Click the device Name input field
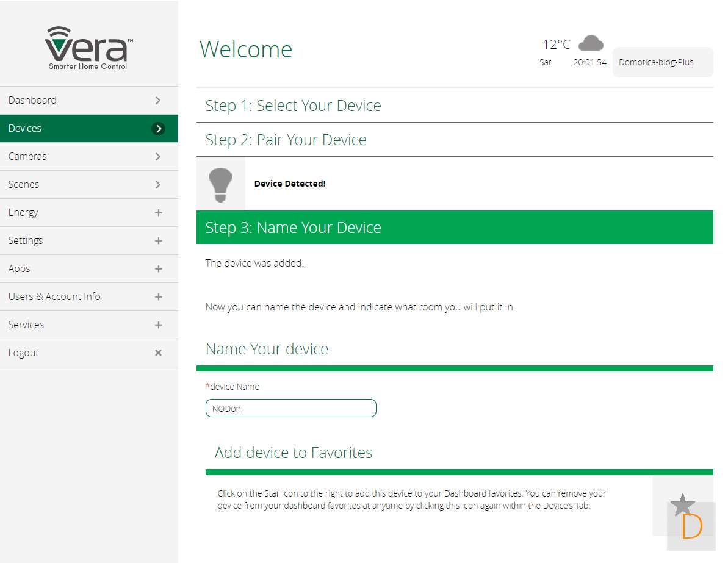The width and height of the screenshot is (728, 563). coord(290,408)
